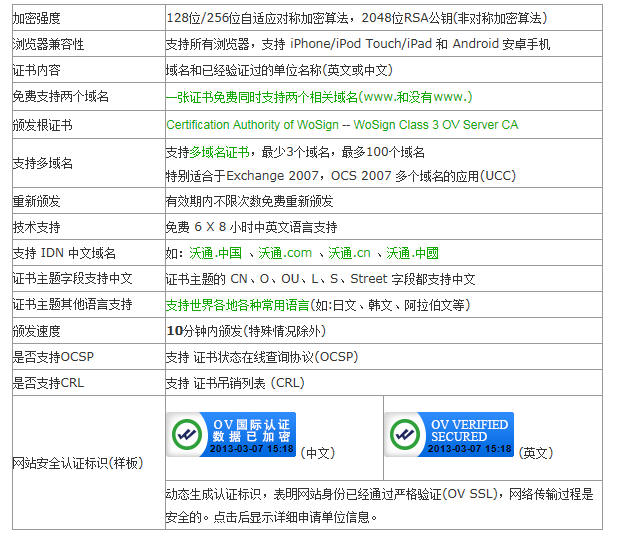Viewport: 619px width, 536px height.
Task: Click the iPhone/iPod Touch/iPad browser compatibility text
Action: pos(358,44)
